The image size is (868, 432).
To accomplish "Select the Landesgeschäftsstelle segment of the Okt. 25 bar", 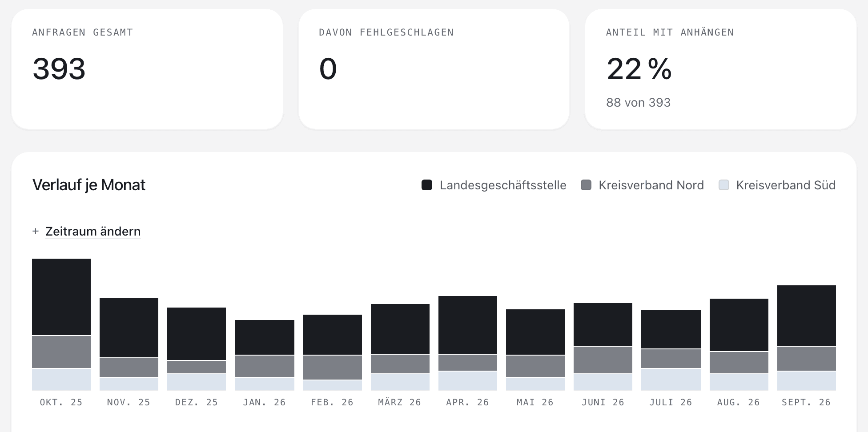I will point(61,297).
